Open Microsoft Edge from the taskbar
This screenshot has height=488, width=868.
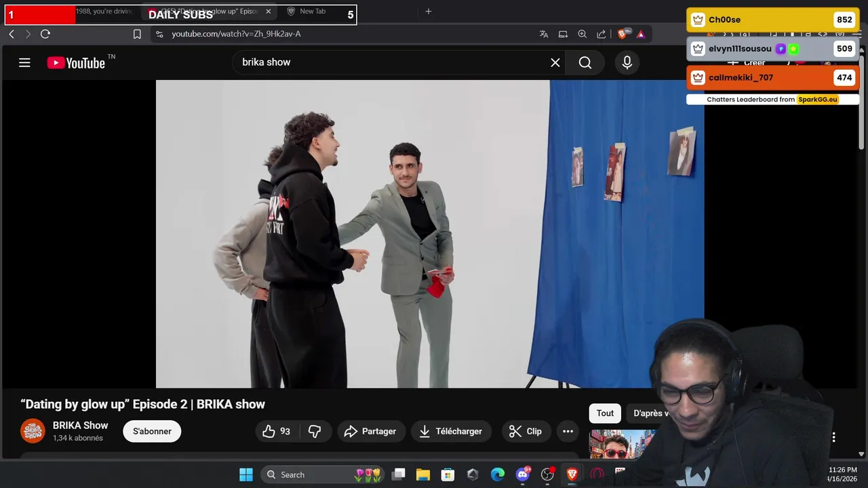(498, 474)
